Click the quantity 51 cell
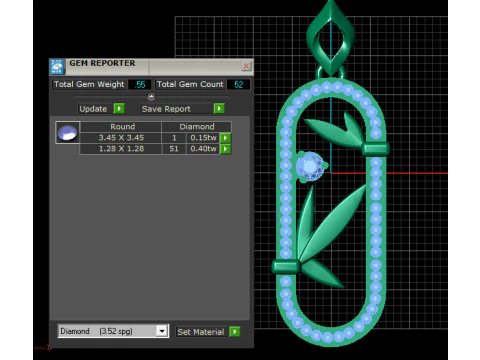This screenshot has height=360, width=480. coord(174,149)
